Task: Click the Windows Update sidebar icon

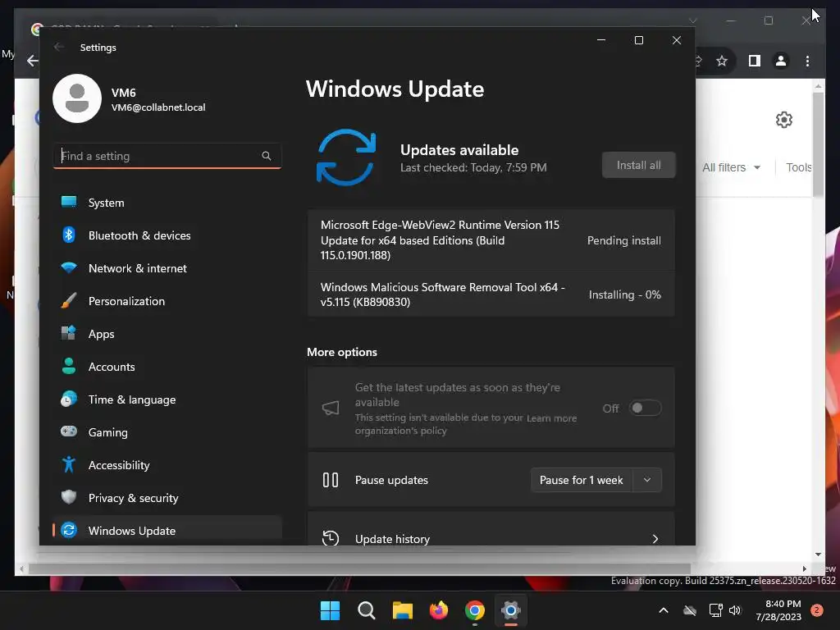Action: pos(69,531)
